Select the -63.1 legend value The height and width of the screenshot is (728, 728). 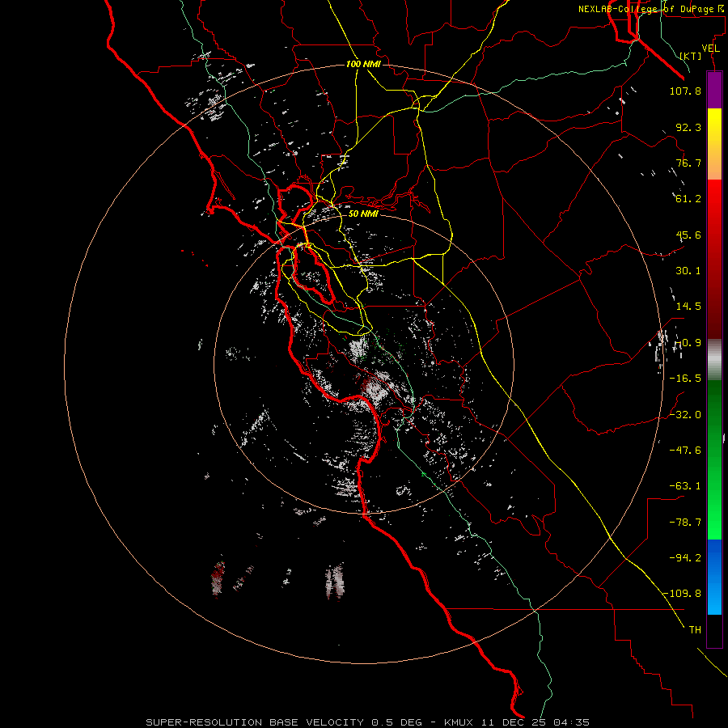point(685,486)
